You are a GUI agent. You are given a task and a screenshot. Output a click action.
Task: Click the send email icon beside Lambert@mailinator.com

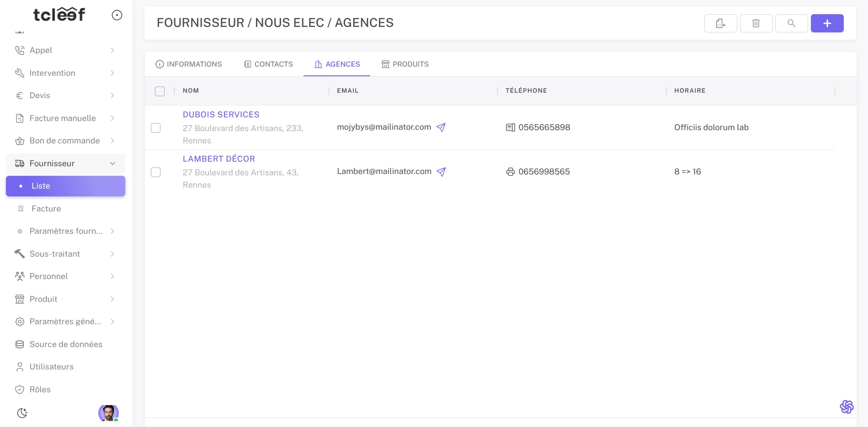(x=441, y=172)
